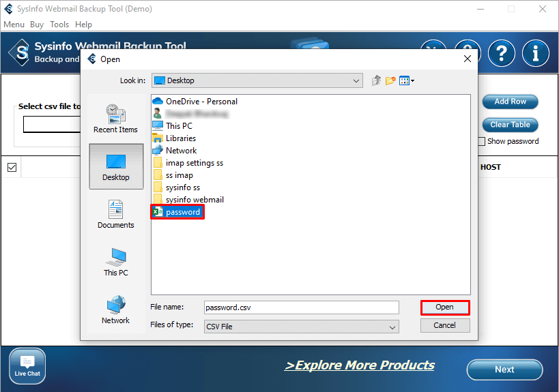The image size is (559, 392).
Task: Open Recent Items in sidebar
Action: 115,119
